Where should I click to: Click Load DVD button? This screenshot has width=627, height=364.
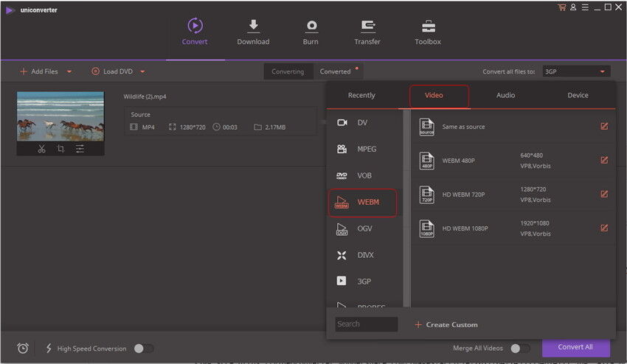point(112,71)
